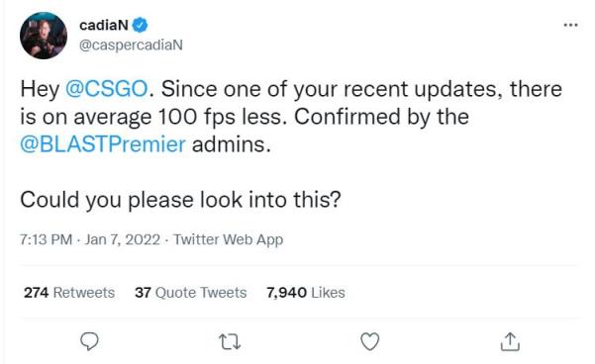
Task: Open the @BLASTPremier mention link
Action: [x=103, y=144]
